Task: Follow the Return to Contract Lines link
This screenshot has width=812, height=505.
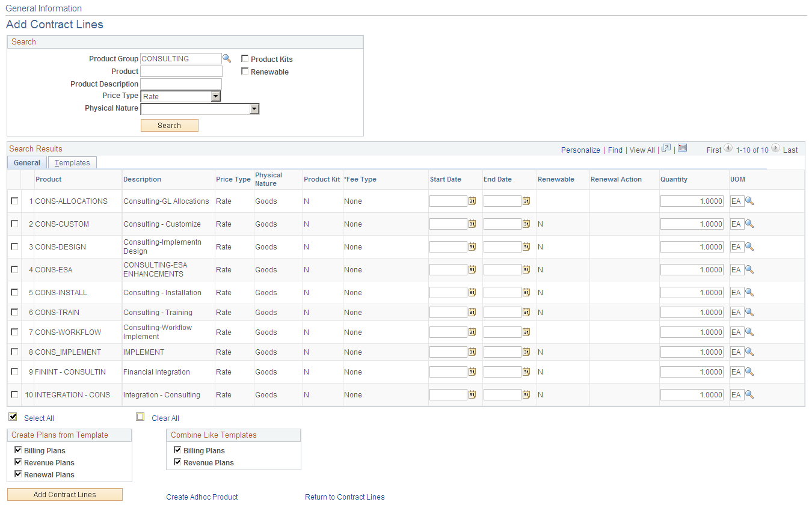Action: coord(345,497)
